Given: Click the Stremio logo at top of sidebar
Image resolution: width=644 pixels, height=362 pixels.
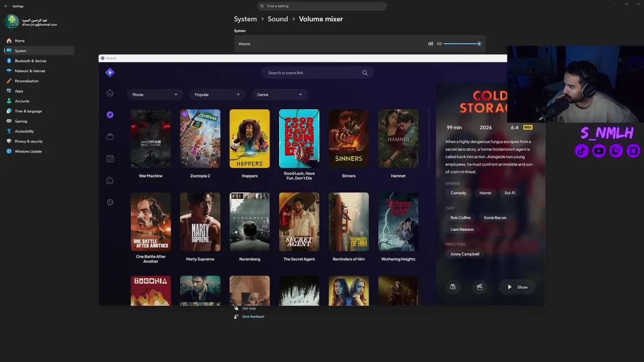Looking at the screenshot, I should [110, 72].
